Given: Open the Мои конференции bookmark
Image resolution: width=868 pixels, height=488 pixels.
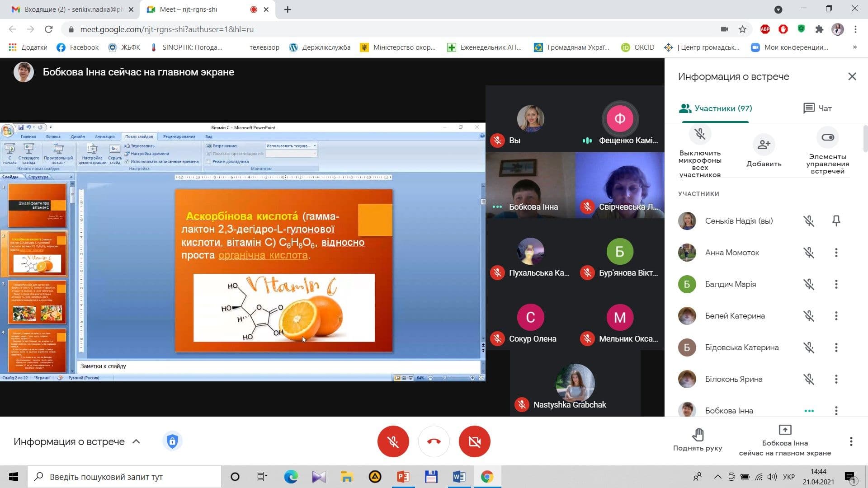Looking at the screenshot, I should point(789,47).
